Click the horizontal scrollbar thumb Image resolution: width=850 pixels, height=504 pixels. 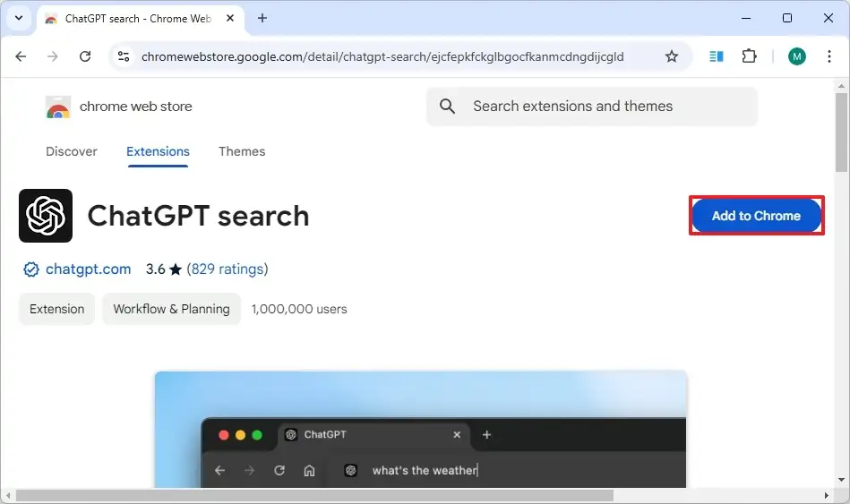click(x=314, y=496)
